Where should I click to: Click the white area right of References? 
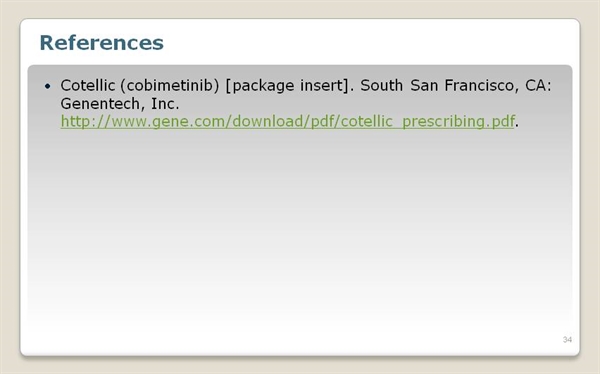click(x=367, y=42)
